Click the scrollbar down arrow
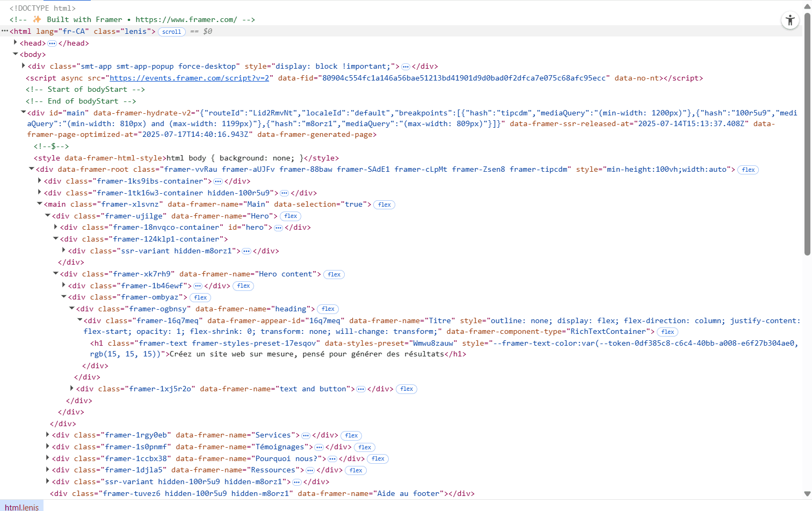This screenshot has height=511, width=812. pyautogui.click(x=807, y=494)
